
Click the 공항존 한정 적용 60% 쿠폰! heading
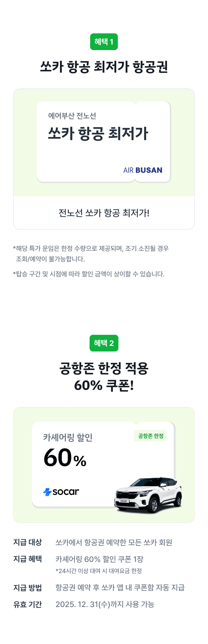tap(104, 377)
